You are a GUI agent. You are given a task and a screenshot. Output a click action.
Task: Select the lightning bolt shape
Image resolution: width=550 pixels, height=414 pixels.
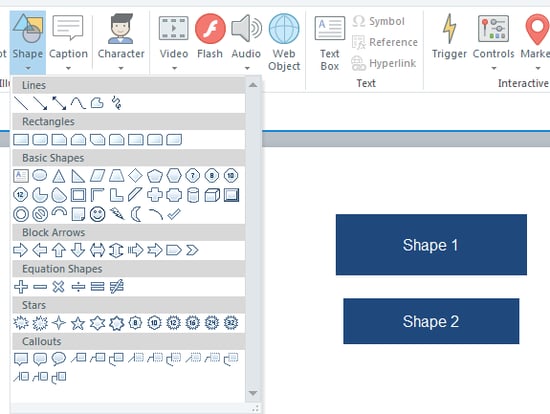[117, 214]
